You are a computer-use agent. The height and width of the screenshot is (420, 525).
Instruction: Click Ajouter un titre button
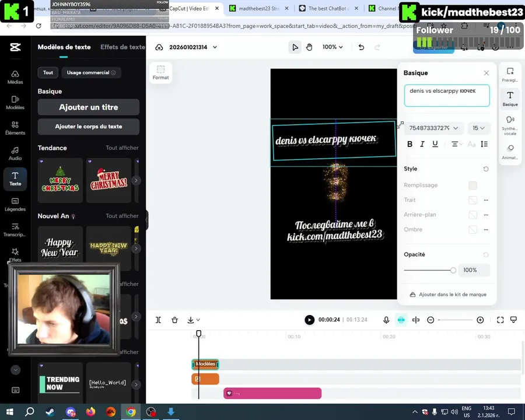point(89,107)
